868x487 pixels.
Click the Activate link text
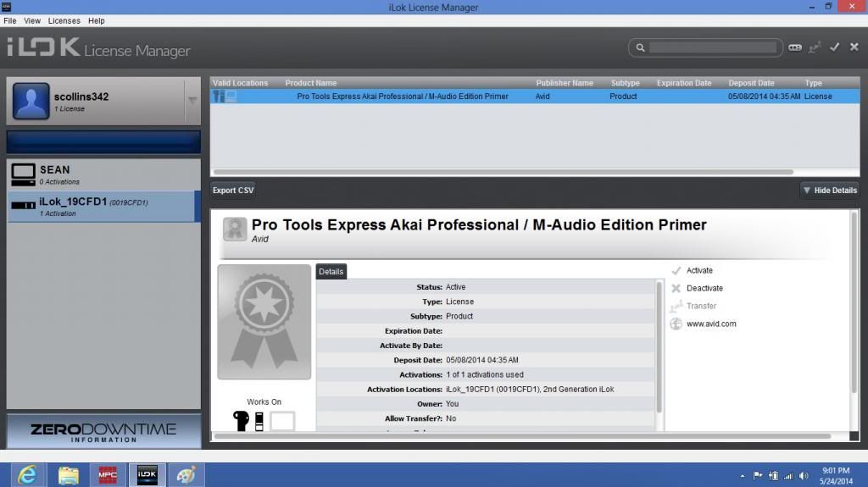click(x=699, y=271)
